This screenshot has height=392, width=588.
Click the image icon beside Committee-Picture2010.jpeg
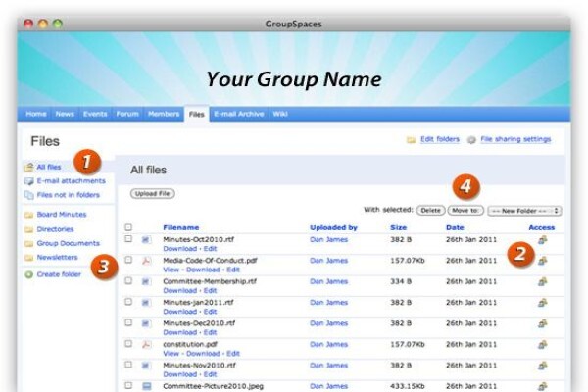tap(147, 386)
